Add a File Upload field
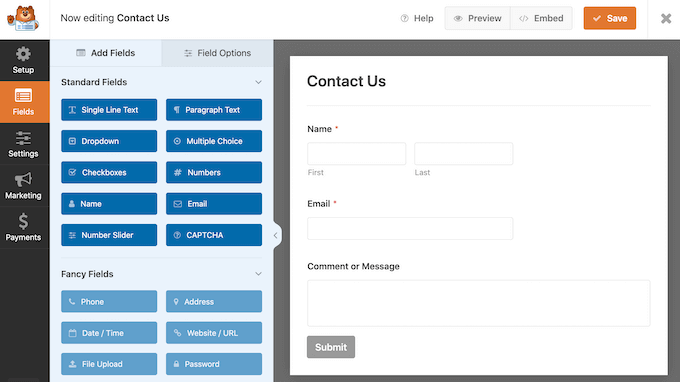The image size is (680, 382). pos(109,364)
